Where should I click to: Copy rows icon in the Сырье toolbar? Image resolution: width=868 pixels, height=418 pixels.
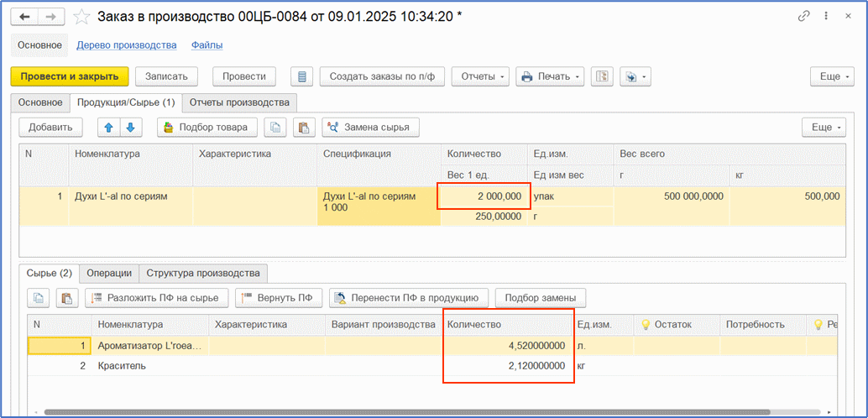tap(39, 298)
